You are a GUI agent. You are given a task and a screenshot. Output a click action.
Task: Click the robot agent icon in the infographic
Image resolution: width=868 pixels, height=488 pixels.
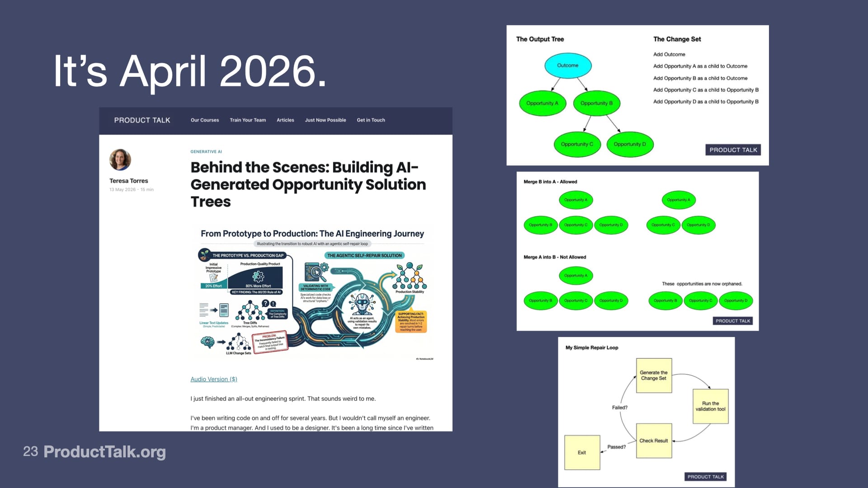(362, 304)
